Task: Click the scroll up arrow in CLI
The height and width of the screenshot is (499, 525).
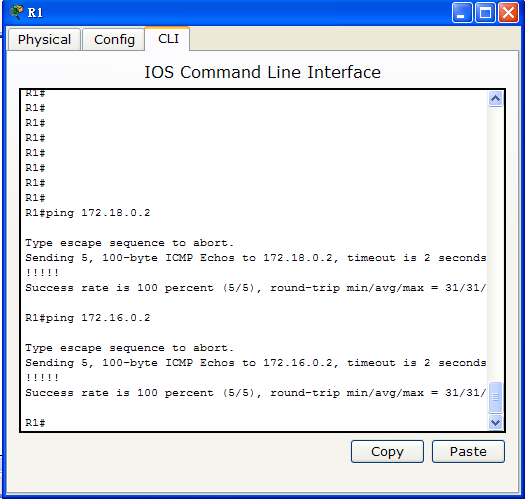Action: pyautogui.click(x=495, y=99)
